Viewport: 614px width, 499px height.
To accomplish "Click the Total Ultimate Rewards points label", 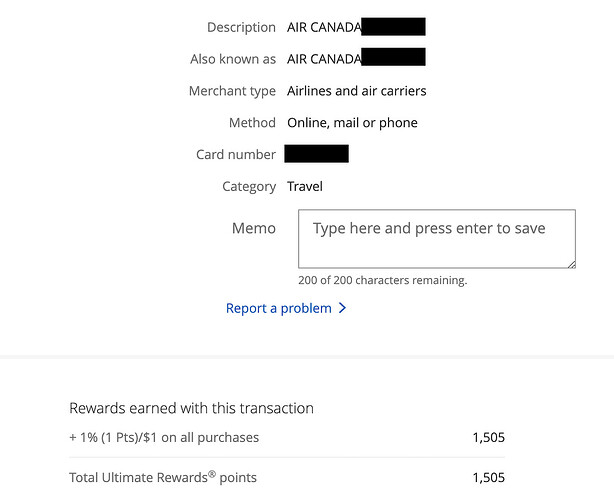I will point(163,477).
